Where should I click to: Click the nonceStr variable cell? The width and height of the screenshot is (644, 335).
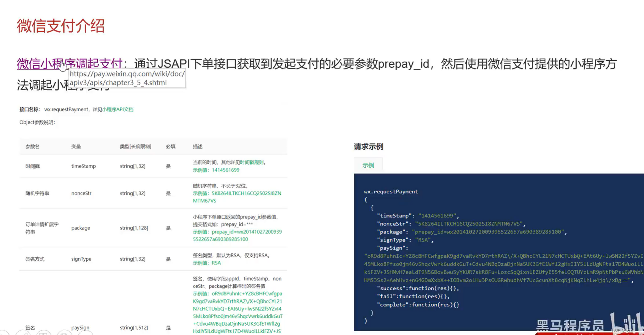point(81,193)
